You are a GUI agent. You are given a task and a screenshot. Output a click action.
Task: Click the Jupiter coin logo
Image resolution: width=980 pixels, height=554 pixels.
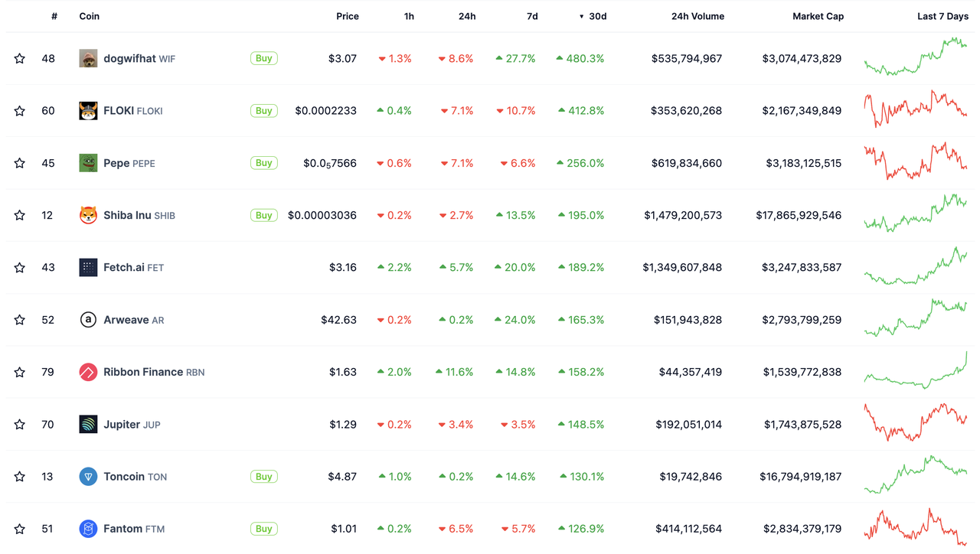coord(88,424)
